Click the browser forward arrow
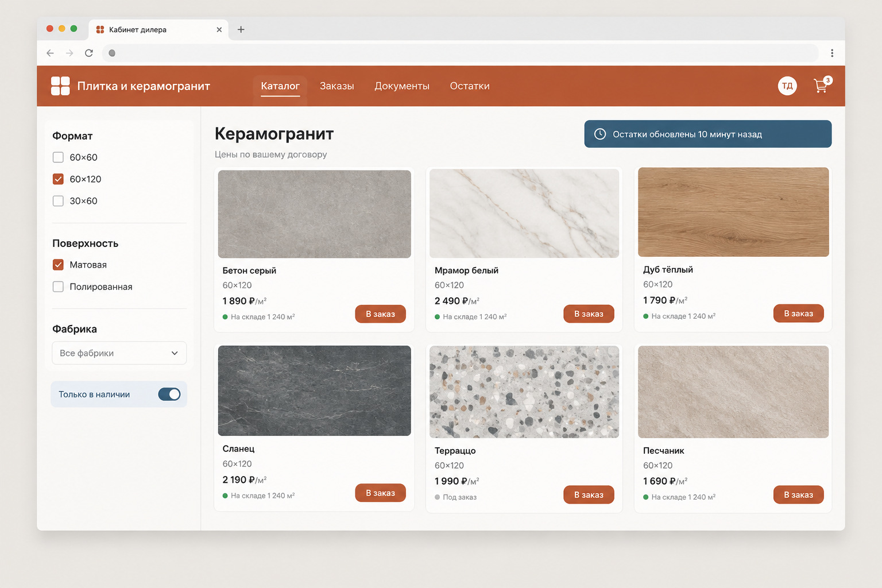The width and height of the screenshot is (882, 588). pos(69,53)
